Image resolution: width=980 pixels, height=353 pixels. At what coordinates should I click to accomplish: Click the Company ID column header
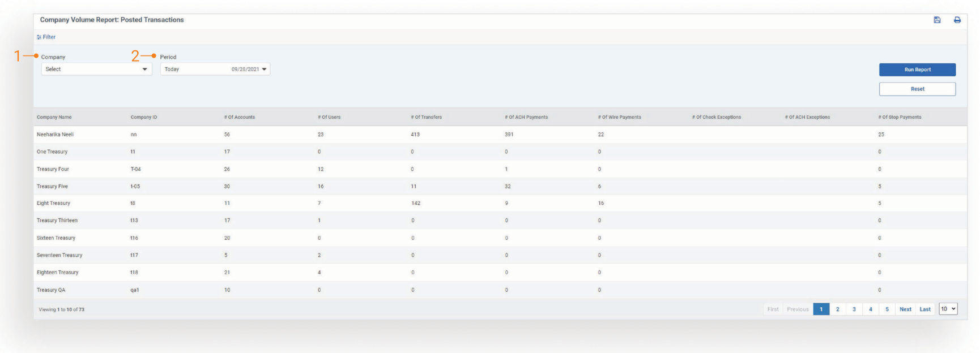(x=144, y=117)
